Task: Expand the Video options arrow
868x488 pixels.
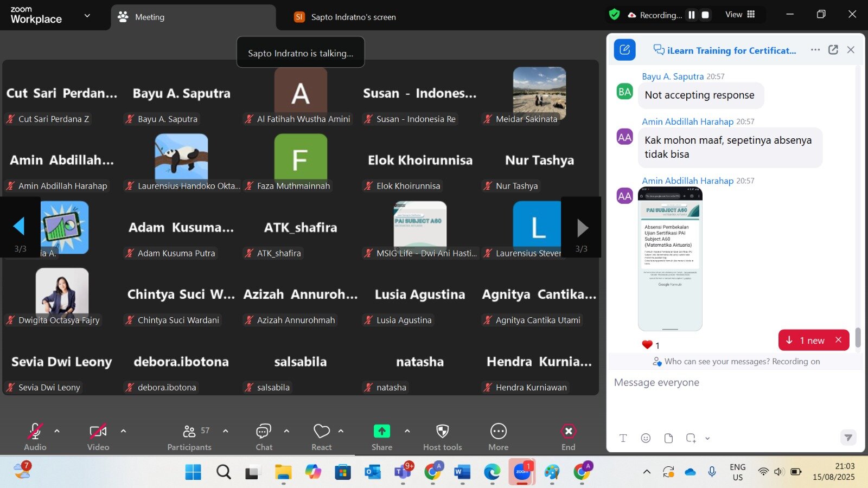Action: click(123, 431)
